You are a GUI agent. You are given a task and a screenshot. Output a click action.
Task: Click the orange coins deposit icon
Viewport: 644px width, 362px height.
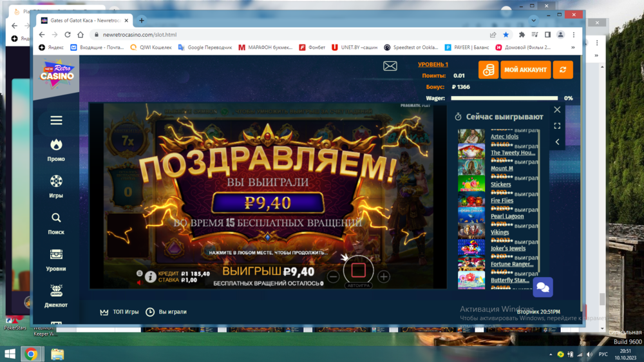(488, 70)
